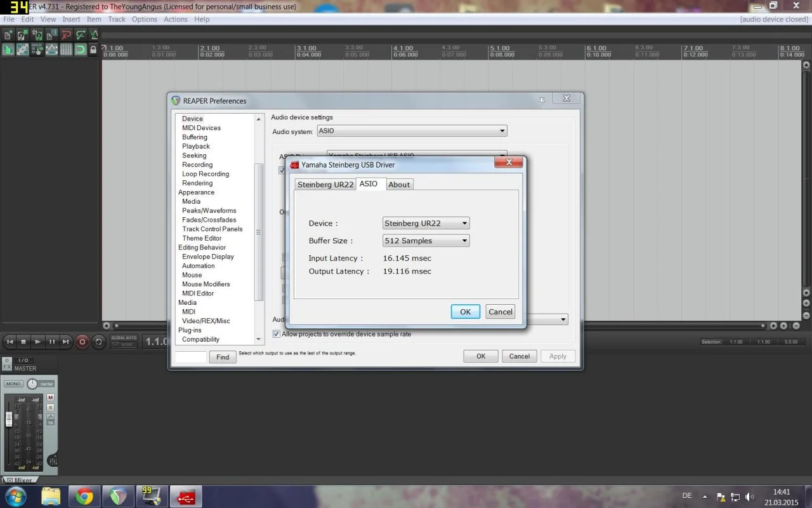Toggle the grid lines toolbar icon
The height and width of the screenshot is (508, 812).
click(66, 50)
